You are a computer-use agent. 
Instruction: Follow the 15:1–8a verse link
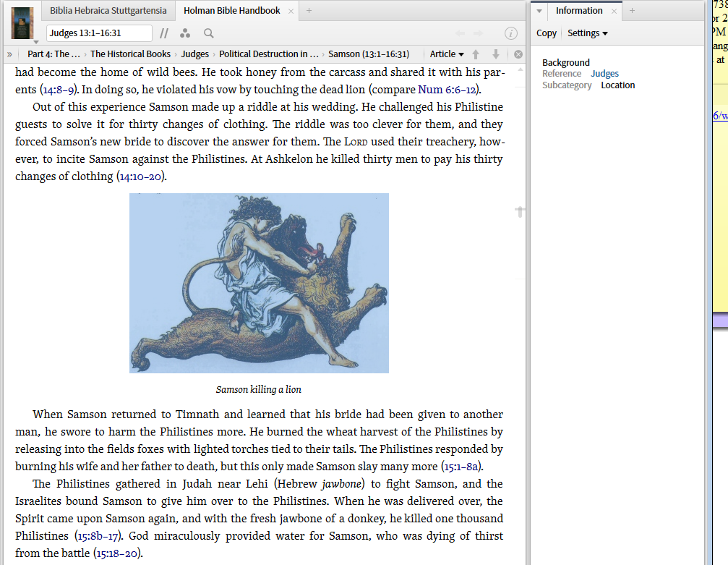[461, 467]
